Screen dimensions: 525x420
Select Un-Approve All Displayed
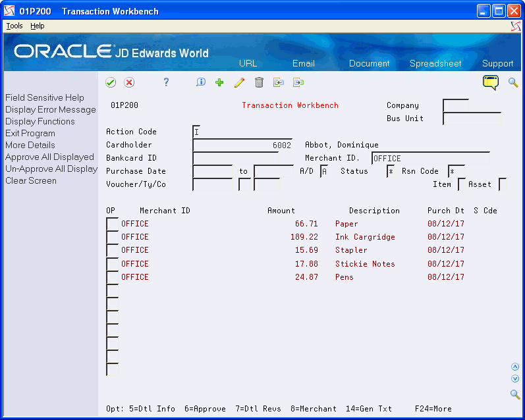(x=51, y=169)
